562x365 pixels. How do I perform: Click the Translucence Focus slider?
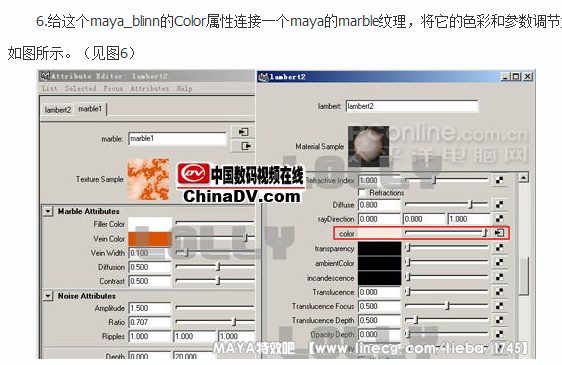point(446,305)
